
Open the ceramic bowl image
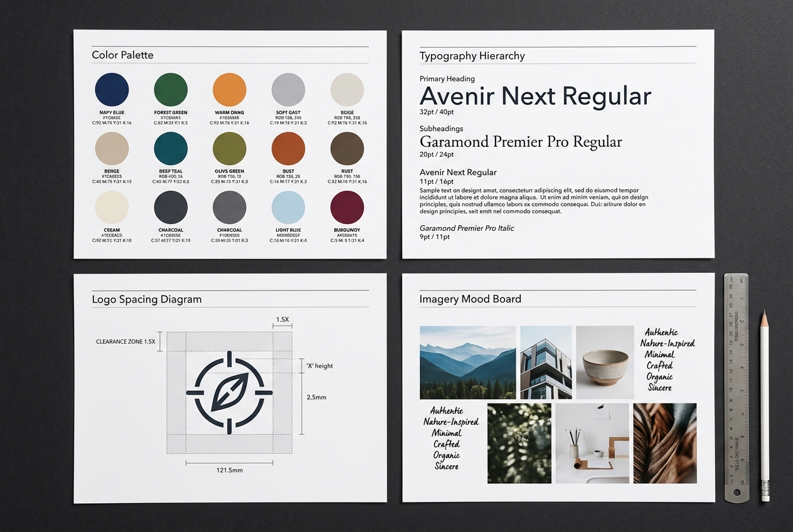click(604, 363)
